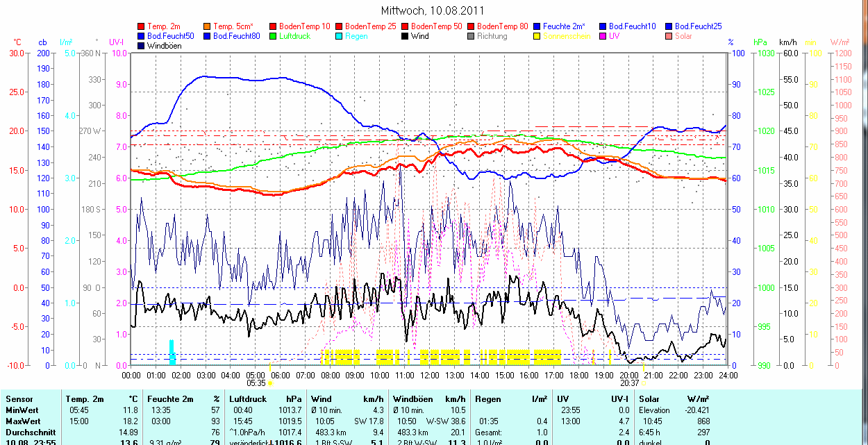Select the 'BodenTemp 10' legend label
868x445 pixels.
click(x=304, y=26)
